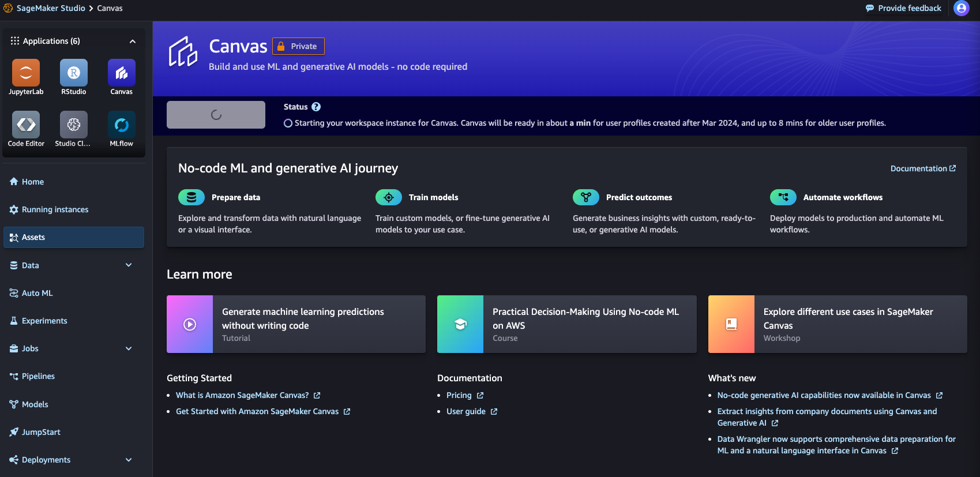Launch the MLflow application
The image size is (980, 477).
[122, 125]
